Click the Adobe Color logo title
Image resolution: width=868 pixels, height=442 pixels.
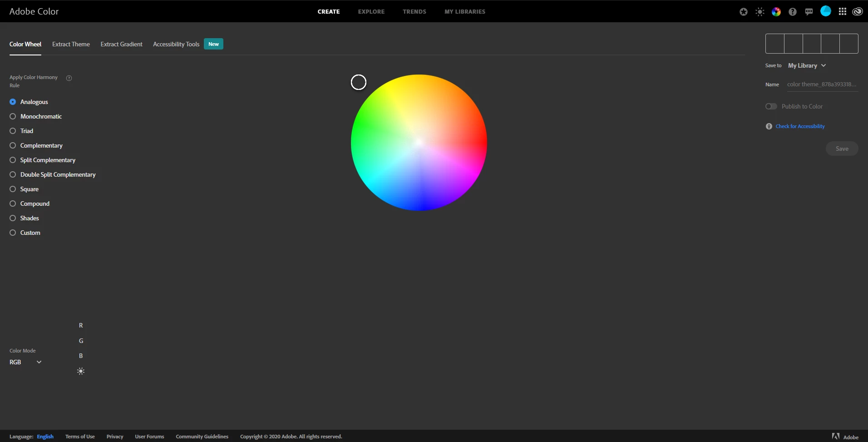tap(34, 11)
